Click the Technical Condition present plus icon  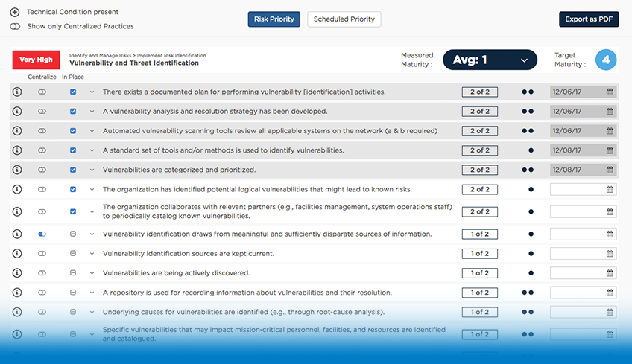point(15,12)
